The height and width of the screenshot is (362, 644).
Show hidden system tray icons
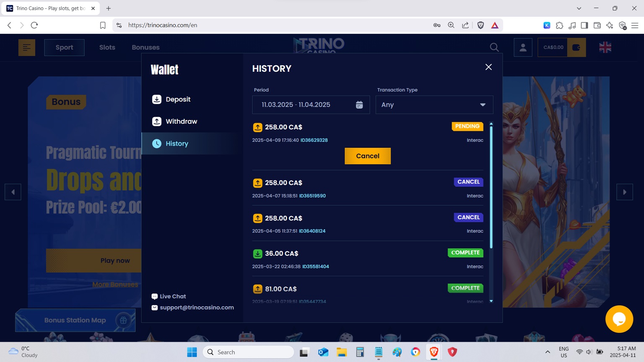(x=548, y=352)
